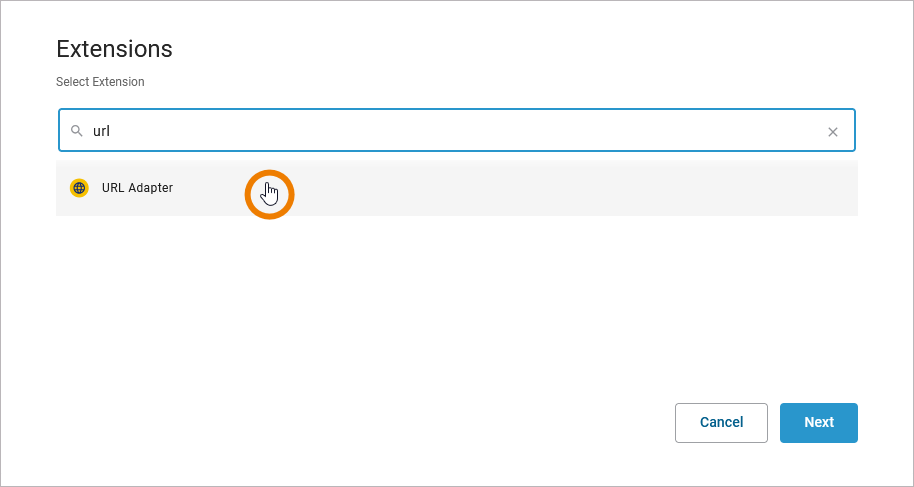Image resolution: width=914 pixels, height=487 pixels.
Task: Click the magnifier search icon
Action: (x=76, y=131)
